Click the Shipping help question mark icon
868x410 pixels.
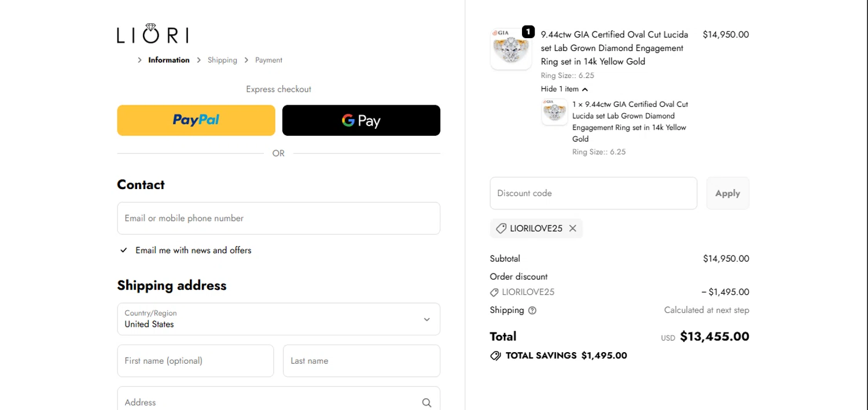532,311
